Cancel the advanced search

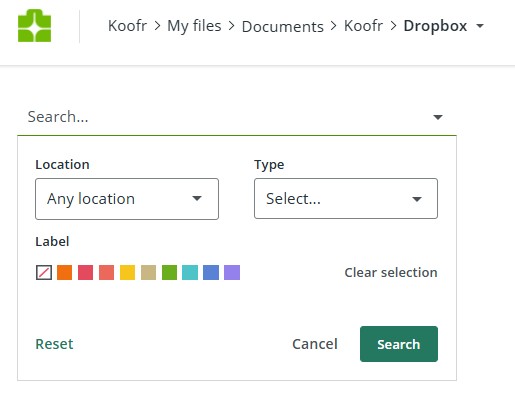click(x=315, y=344)
